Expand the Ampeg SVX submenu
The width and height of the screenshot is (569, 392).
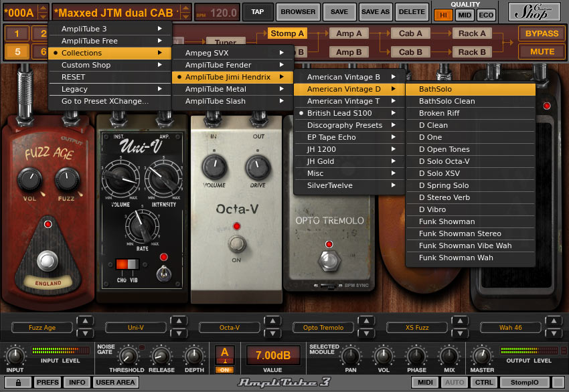click(232, 53)
